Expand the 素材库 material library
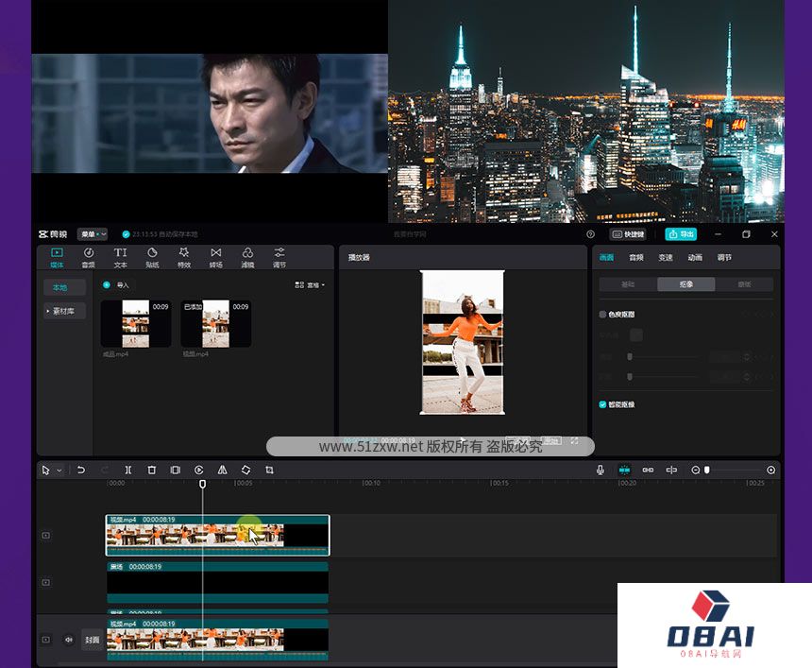The width and height of the screenshot is (812, 668). [64, 311]
